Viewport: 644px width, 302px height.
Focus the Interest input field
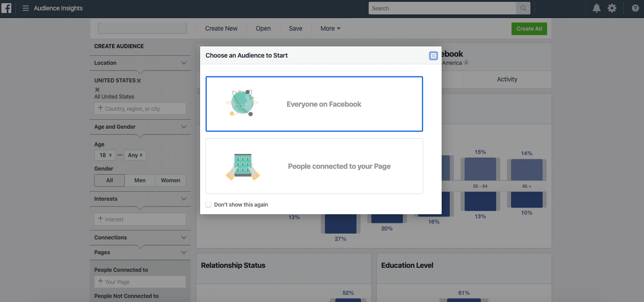click(x=140, y=219)
